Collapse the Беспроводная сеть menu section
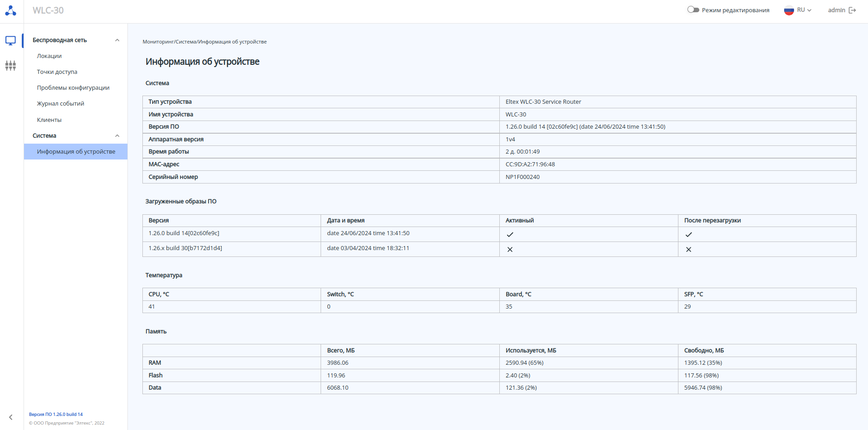This screenshot has height=430, width=868. [117, 40]
